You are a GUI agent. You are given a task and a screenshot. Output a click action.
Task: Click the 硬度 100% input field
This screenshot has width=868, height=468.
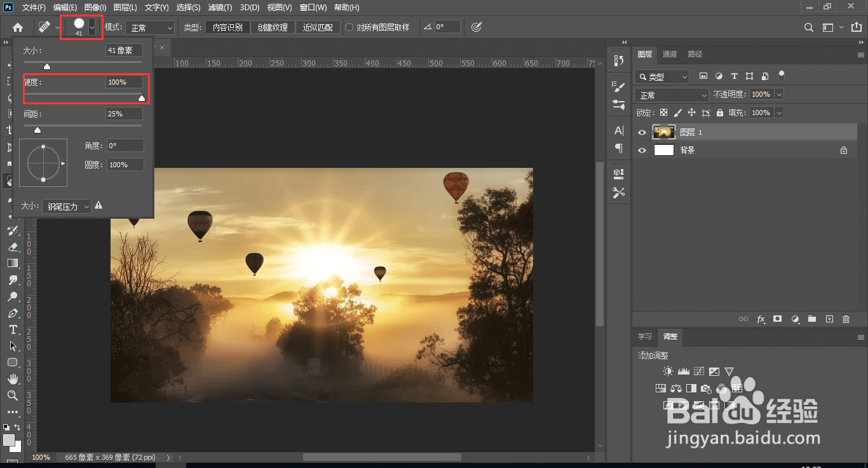(x=124, y=82)
